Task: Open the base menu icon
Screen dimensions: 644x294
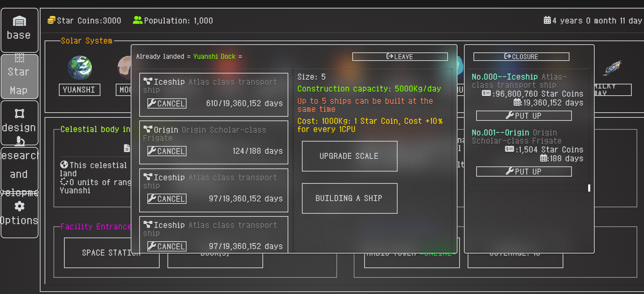Action: coord(19,22)
